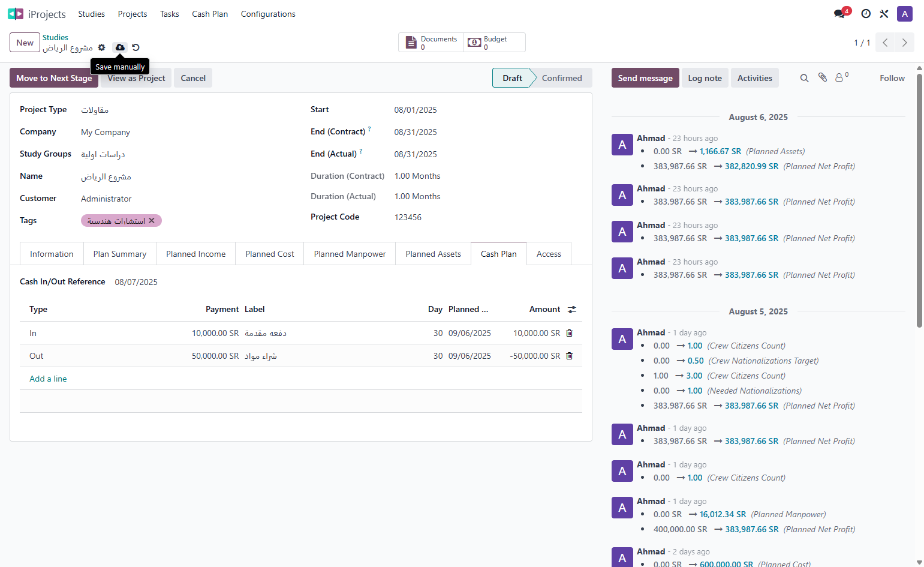This screenshot has height=567, width=924.
Task: Open the Budget smart button
Action: [x=494, y=43]
